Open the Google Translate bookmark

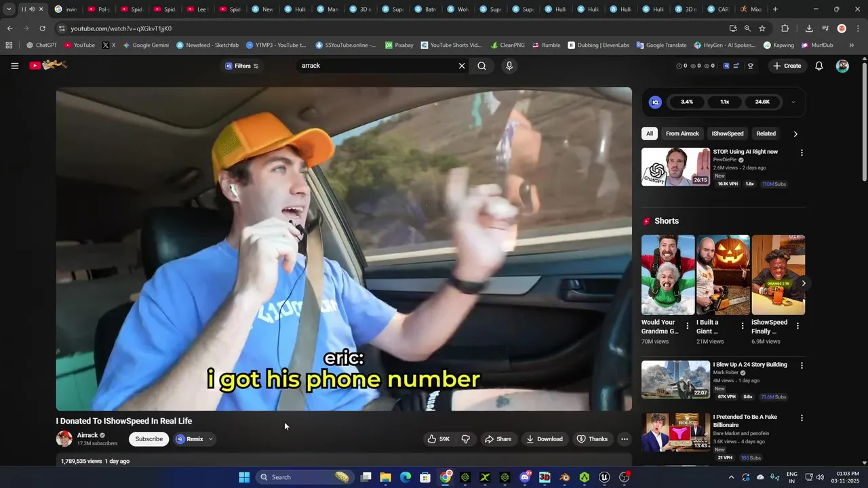click(661, 45)
